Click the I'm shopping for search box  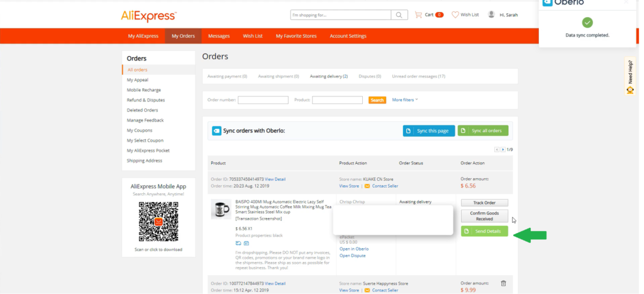point(341,15)
